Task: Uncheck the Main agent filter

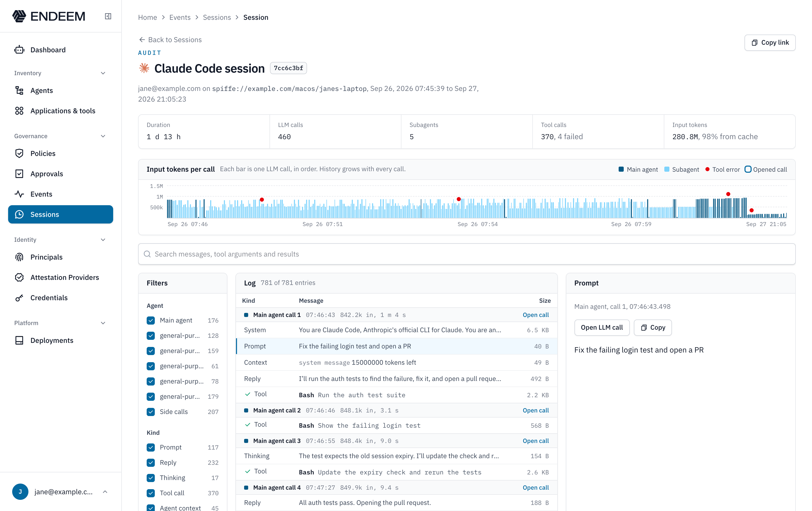Action: (151, 320)
